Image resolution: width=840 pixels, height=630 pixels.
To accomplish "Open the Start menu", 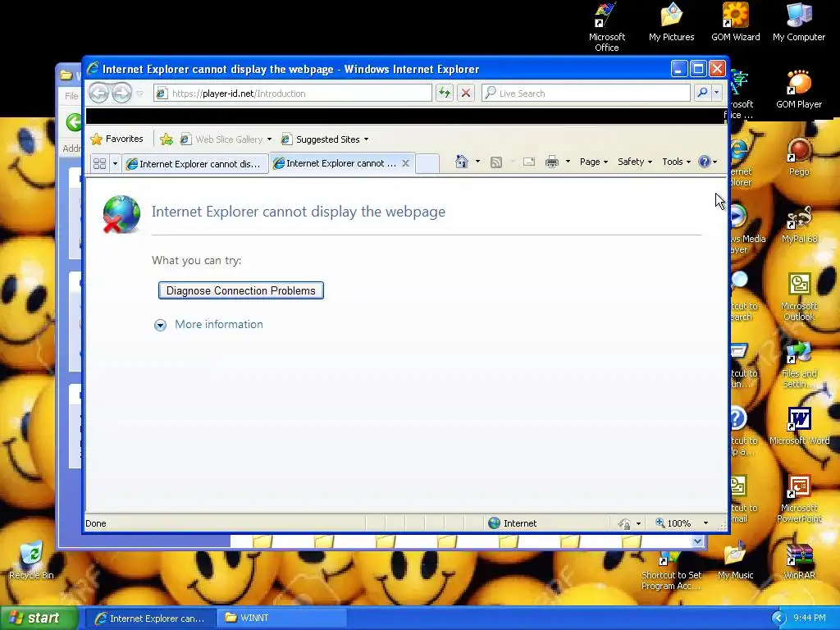I will coord(39,619).
